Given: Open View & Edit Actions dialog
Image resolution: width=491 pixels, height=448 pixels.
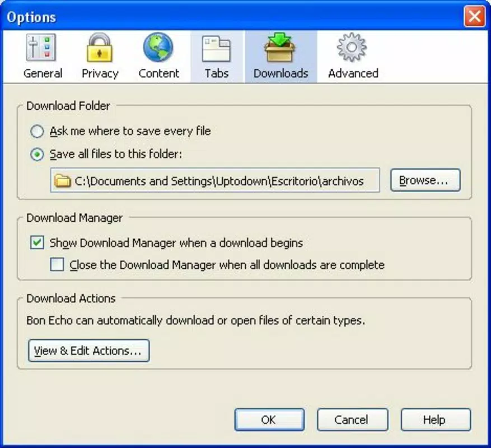Looking at the screenshot, I should pyautogui.click(x=88, y=351).
